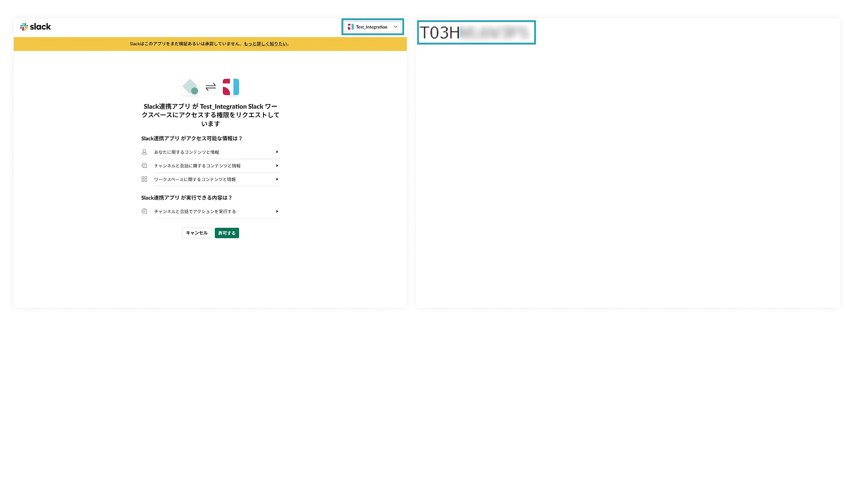854x504 pixels.
Task: Open the もっと詳しく知りたい link
Action: pos(266,44)
